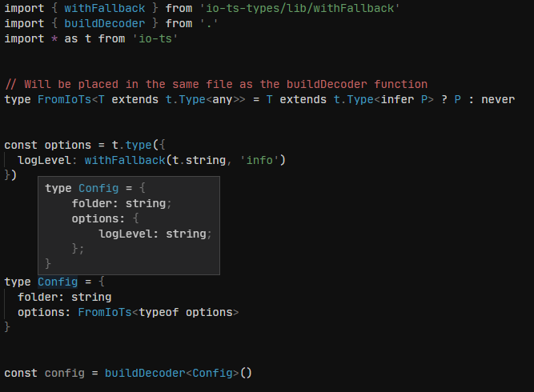The height and width of the screenshot is (392, 534).
Task: Click the buildDecoder identifier in the import
Action: (x=105, y=23)
